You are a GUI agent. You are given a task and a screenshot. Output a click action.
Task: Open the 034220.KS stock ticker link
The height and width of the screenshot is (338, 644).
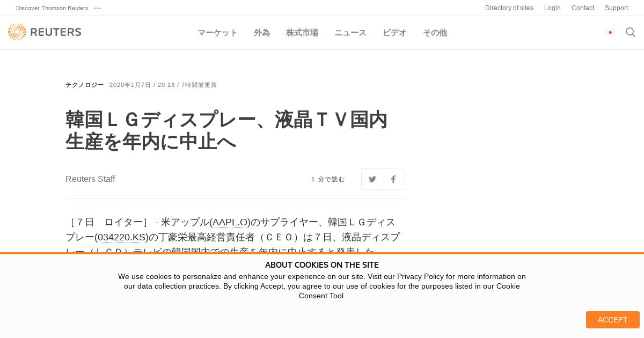121,237
